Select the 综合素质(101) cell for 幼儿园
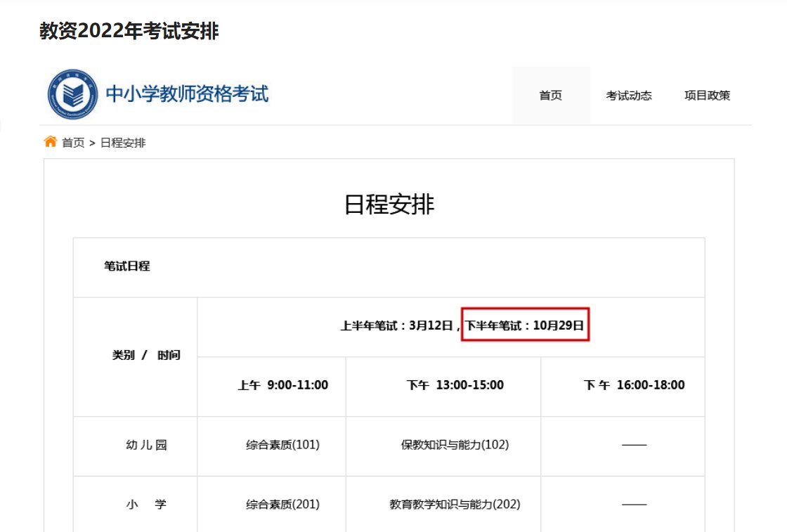 click(285, 446)
